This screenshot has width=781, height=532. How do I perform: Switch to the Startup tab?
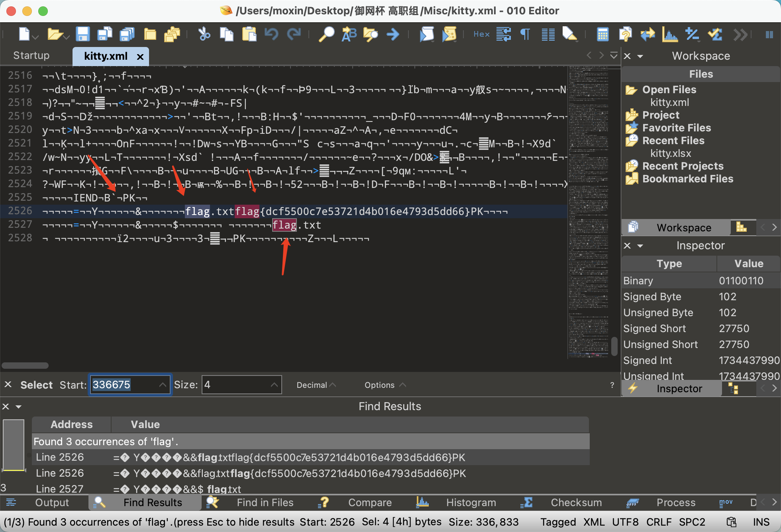point(31,55)
